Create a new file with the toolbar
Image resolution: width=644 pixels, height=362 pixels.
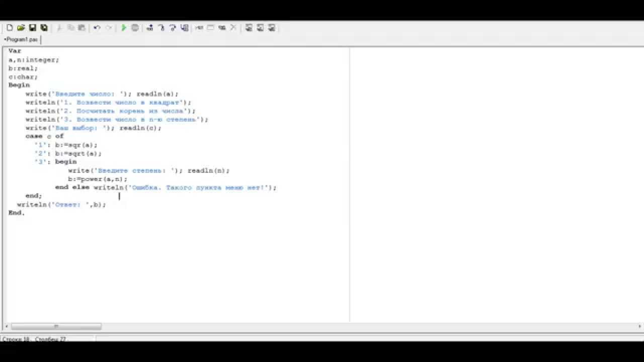point(10,28)
